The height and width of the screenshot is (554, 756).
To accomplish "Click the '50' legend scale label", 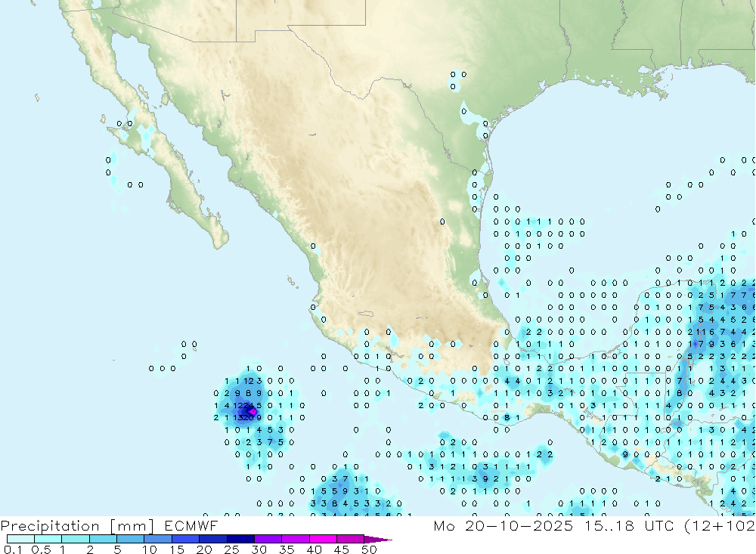I will coord(369,549).
